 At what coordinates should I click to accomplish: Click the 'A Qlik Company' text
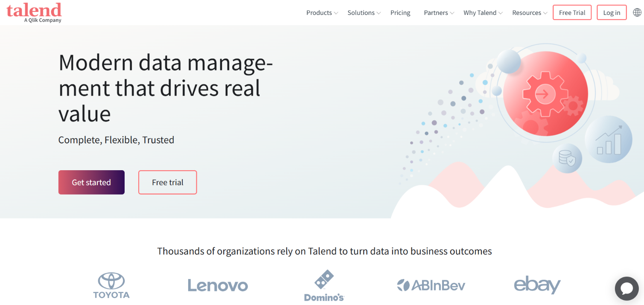pyautogui.click(x=43, y=20)
